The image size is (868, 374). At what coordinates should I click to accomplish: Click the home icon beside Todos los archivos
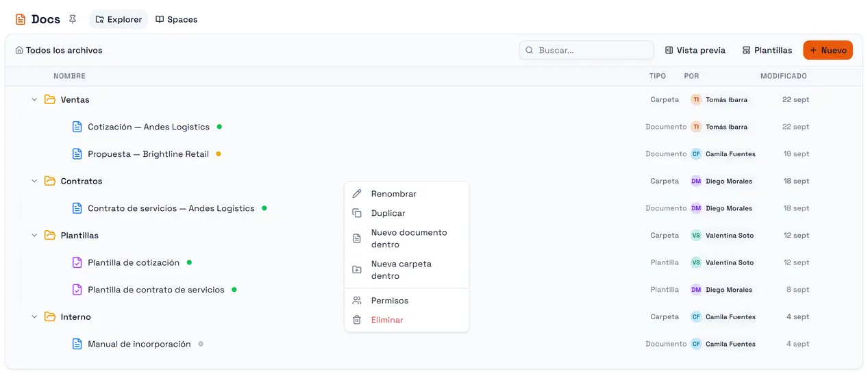point(19,50)
